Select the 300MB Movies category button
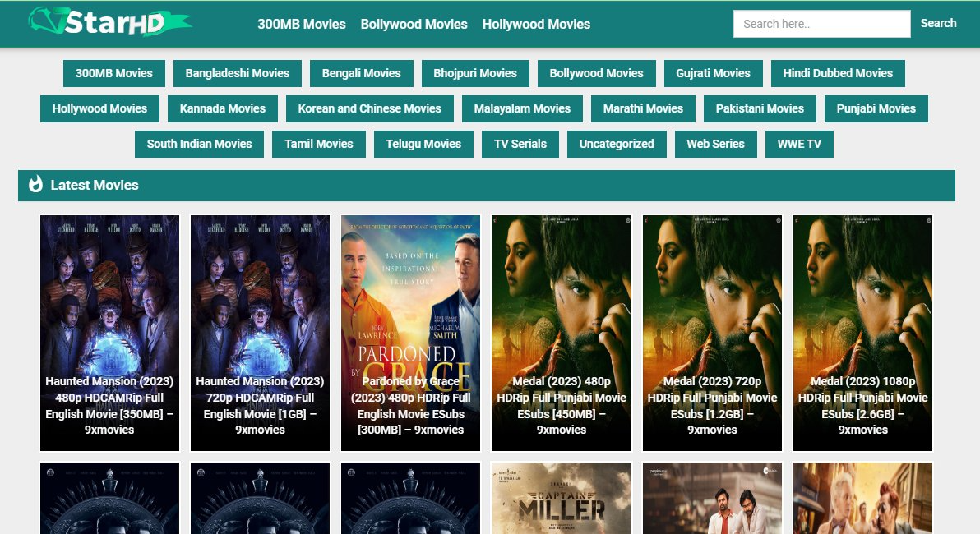This screenshot has height=534, width=980. pyautogui.click(x=113, y=73)
